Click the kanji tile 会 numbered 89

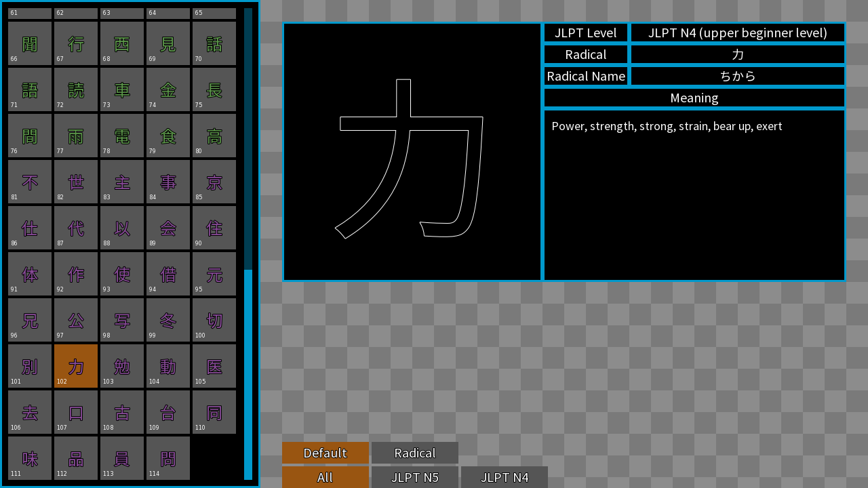pyautogui.click(x=168, y=227)
